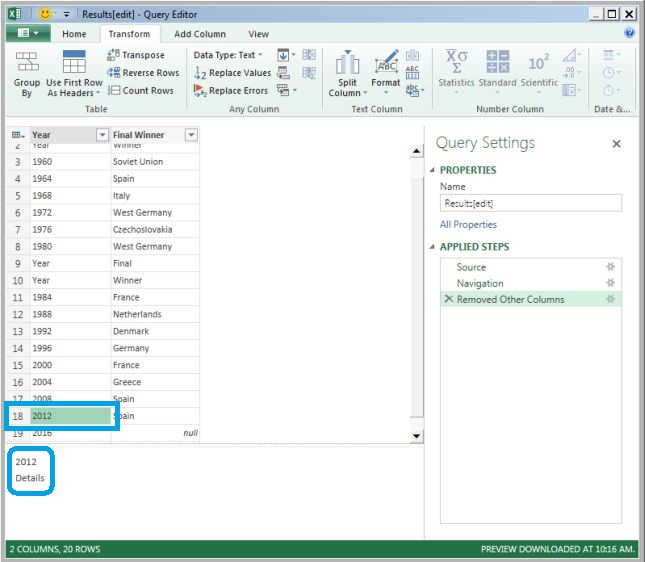Click the All Properties link

tap(468, 225)
